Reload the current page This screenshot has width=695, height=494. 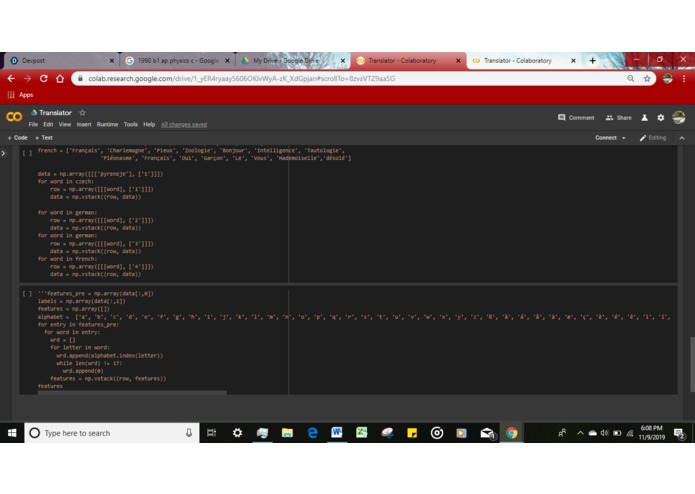click(x=43, y=78)
